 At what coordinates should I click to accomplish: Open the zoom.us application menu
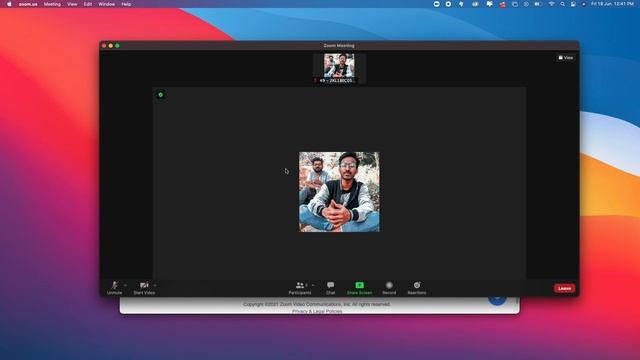(x=28, y=4)
